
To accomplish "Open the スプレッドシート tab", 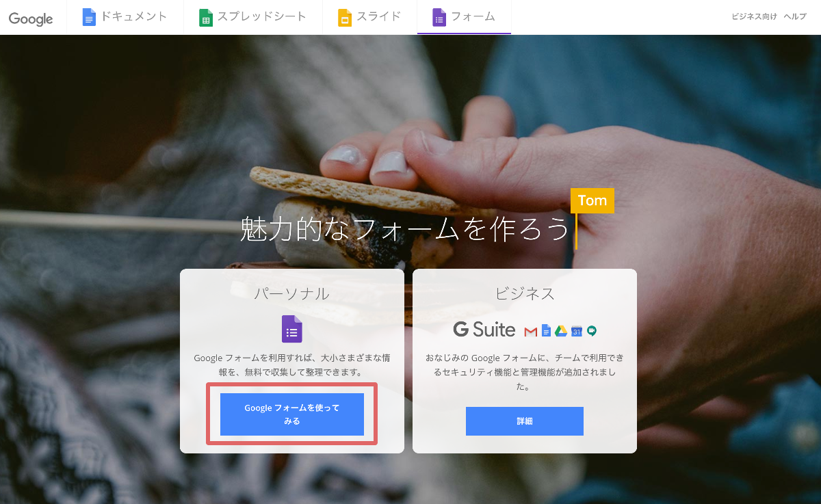I will coord(253,17).
